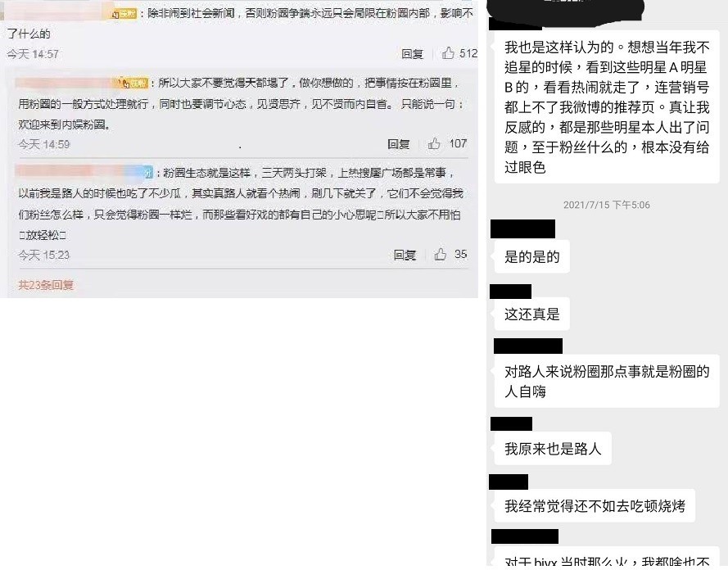The height and width of the screenshot is (570, 728).
Task: Click the 今天 14:57 comment timestamp
Action: (33, 54)
